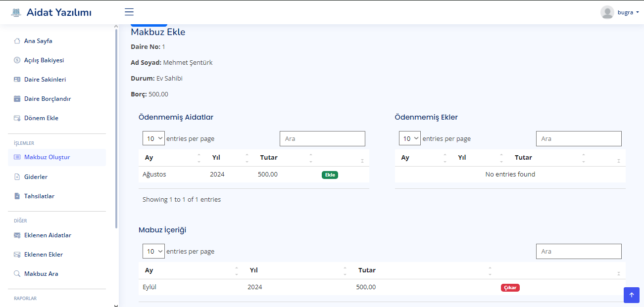644x307 pixels.
Task: Click the Giderler document icon
Action: click(17, 177)
